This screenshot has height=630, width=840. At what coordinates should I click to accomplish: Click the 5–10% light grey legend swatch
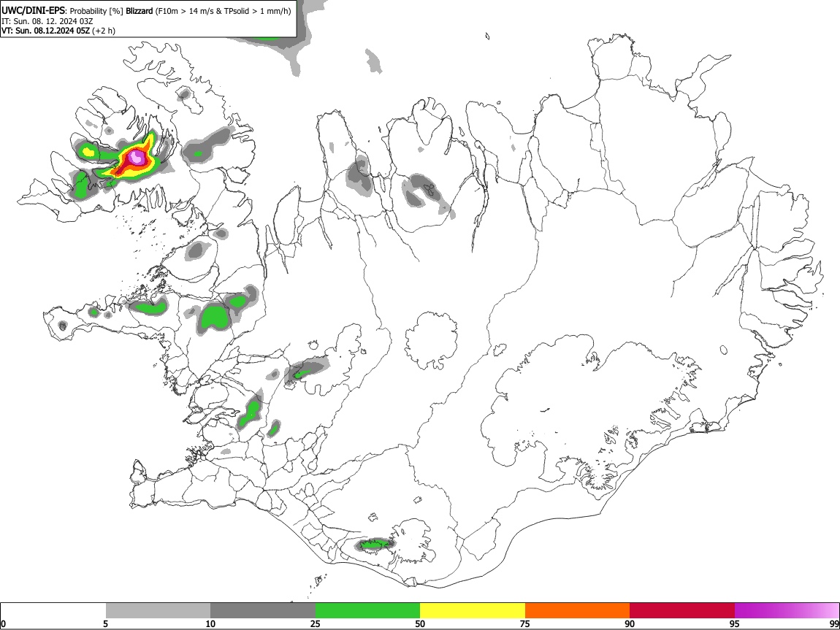point(158,610)
